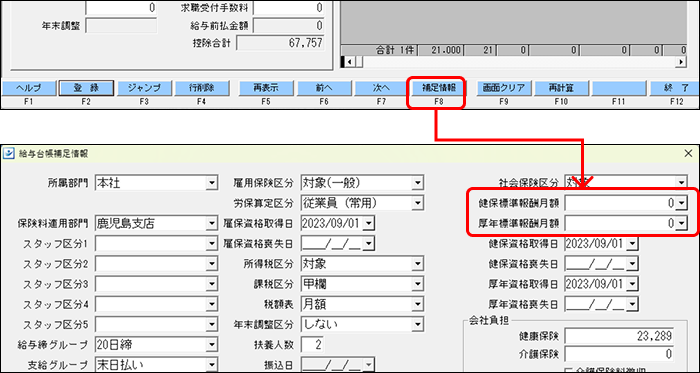Open the 健保標準報酬月額 dropdown arrow

tap(681, 203)
